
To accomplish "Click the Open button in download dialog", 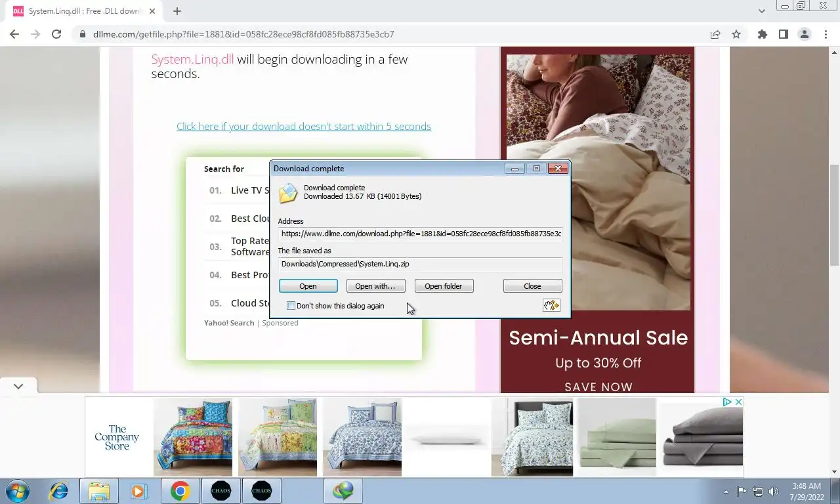I will (x=308, y=286).
